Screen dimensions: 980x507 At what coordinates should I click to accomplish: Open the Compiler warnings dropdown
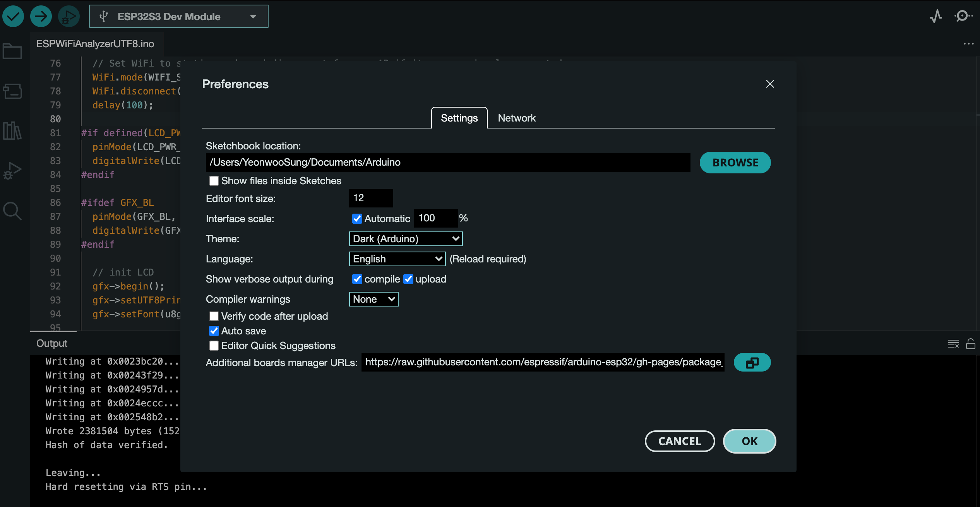tap(373, 299)
